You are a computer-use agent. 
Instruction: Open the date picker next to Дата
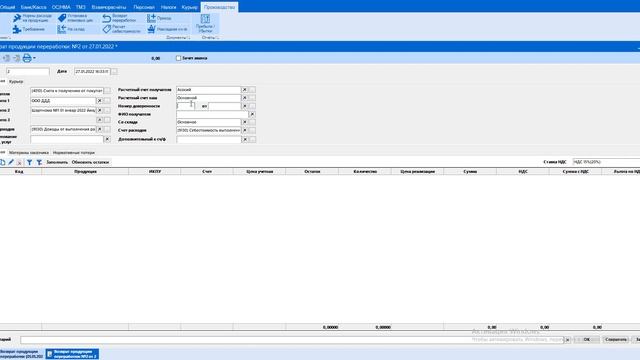pyautogui.click(x=114, y=71)
